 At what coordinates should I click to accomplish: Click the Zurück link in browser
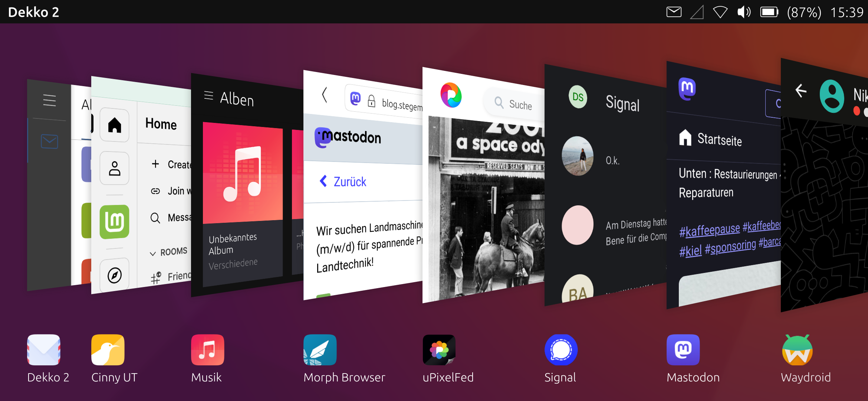point(343,182)
